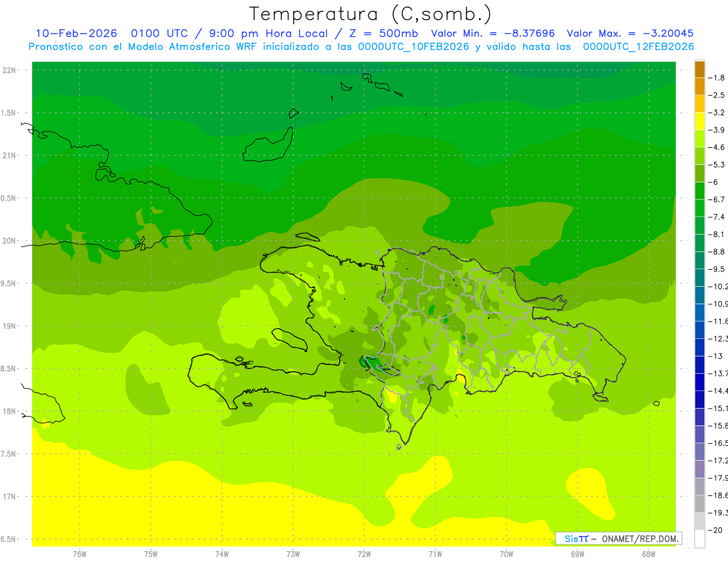The width and height of the screenshot is (728, 562).
Task: Click the "19N" latitude label
Action: click(10, 326)
